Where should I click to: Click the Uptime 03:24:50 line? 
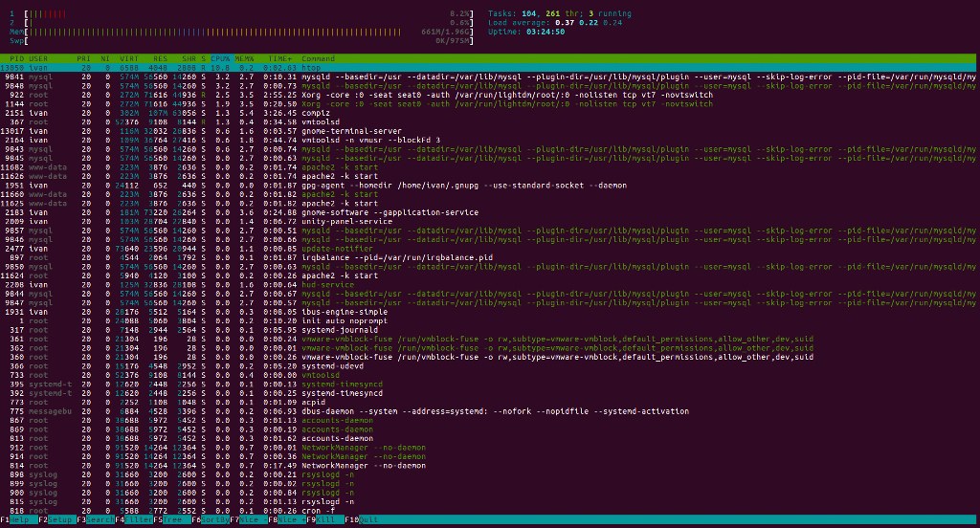pos(526,32)
